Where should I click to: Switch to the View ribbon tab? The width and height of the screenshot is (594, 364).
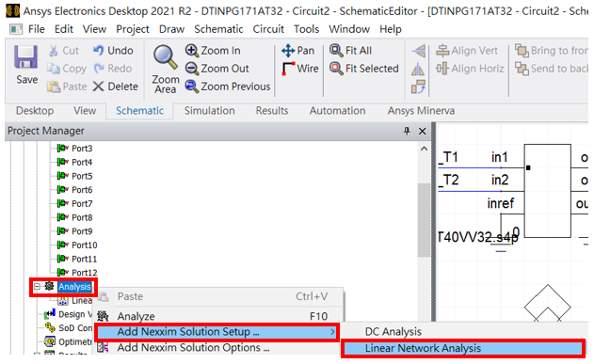point(85,111)
